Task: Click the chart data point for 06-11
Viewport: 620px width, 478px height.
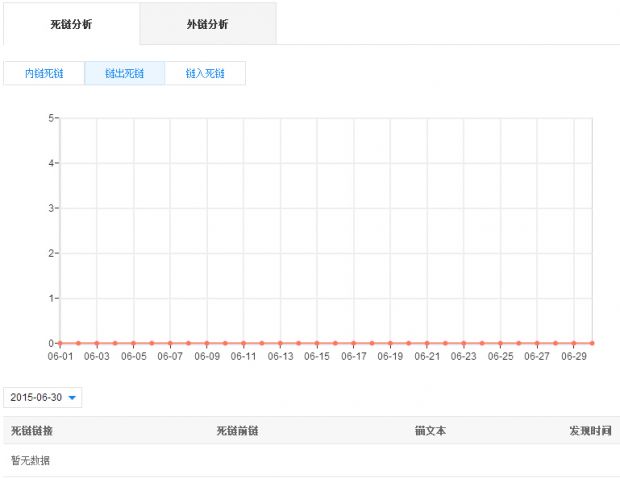Action: click(x=244, y=343)
